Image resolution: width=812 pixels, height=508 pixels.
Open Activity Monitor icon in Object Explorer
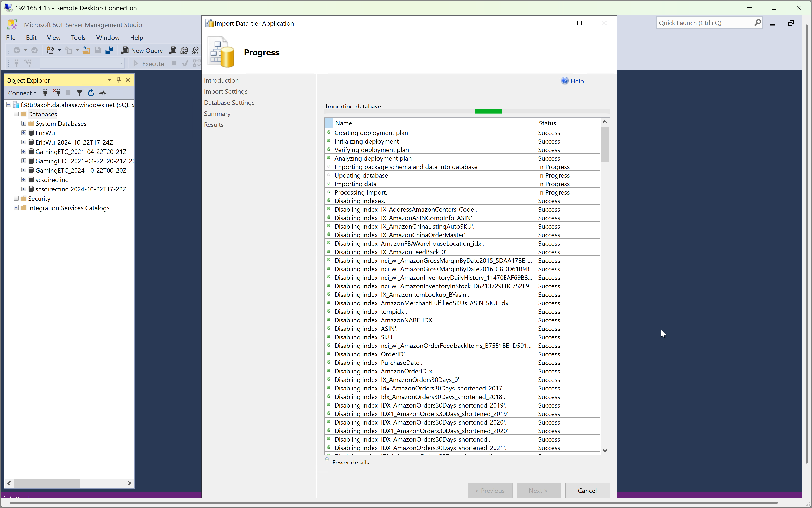point(103,93)
